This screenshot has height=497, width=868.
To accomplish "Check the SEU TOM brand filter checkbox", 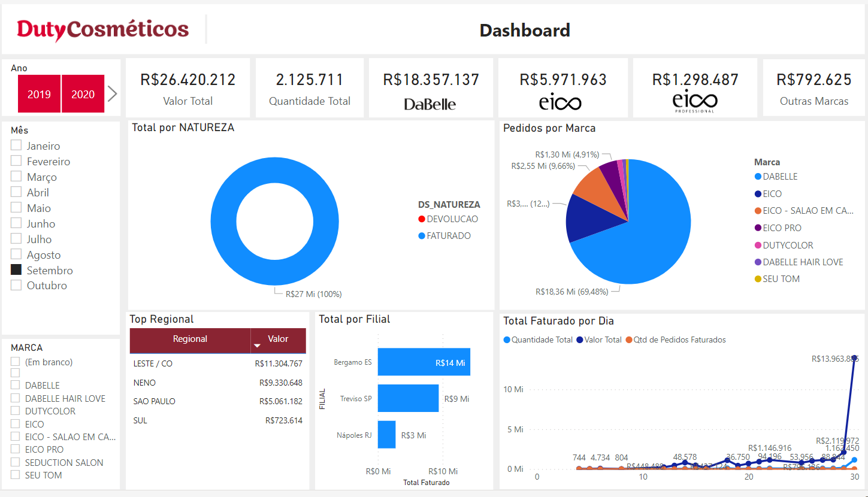I will (15, 475).
